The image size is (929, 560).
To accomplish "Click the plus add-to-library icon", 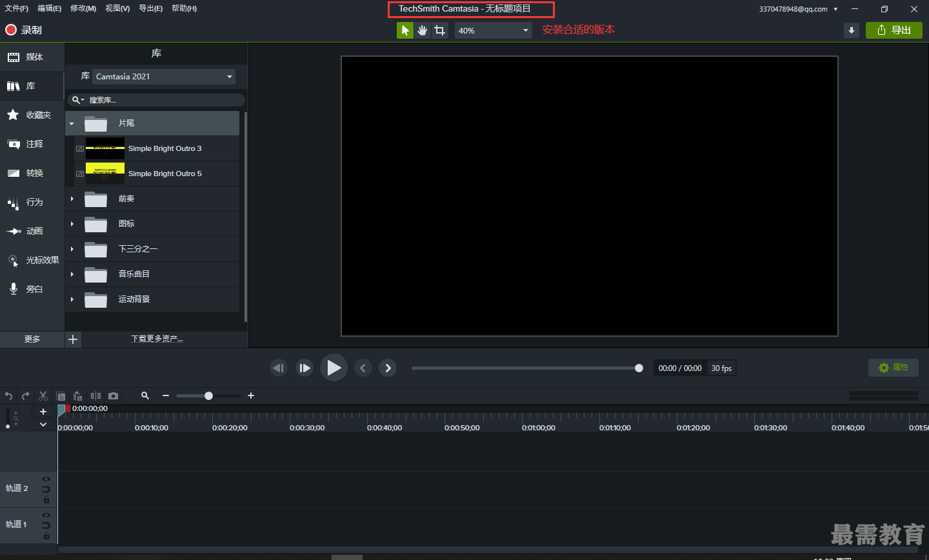I will coord(73,339).
